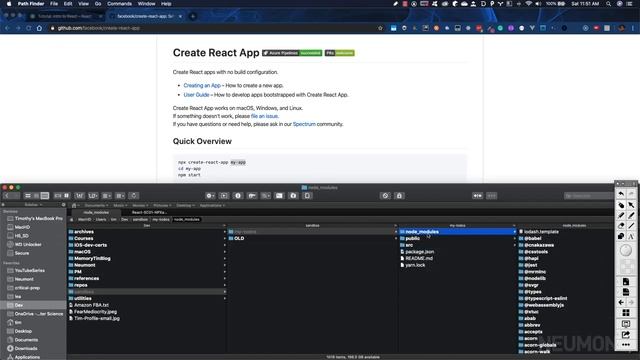
Task: Bookmark this page with the star icon
Action: coord(380,28)
